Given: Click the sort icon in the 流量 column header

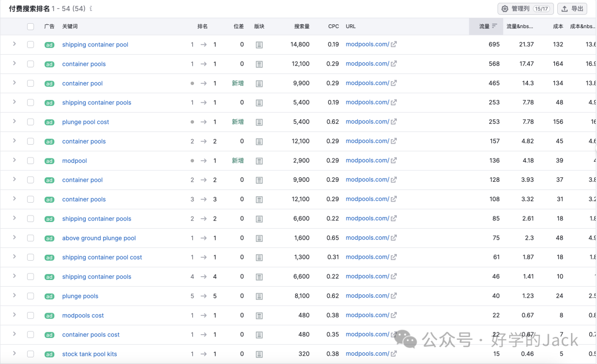Looking at the screenshot, I should (495, 26).
